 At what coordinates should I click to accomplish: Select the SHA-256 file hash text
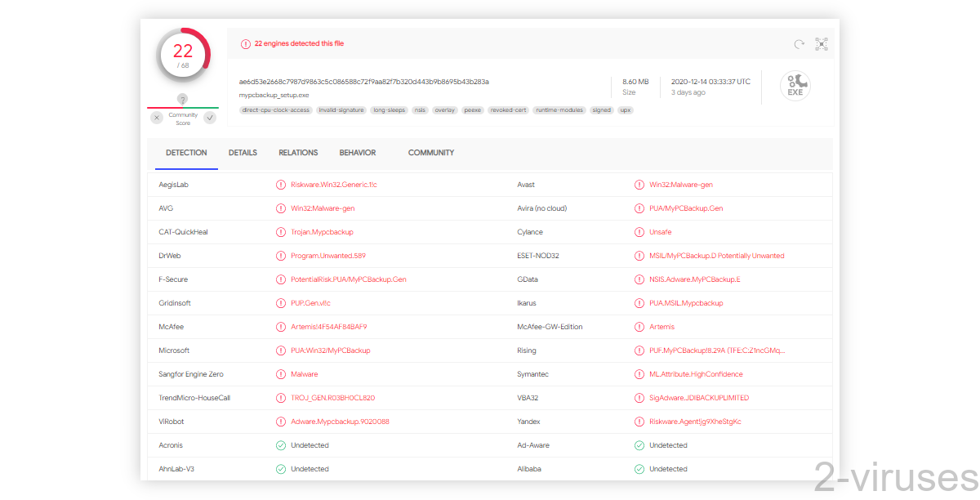click(x=364, y=82)
